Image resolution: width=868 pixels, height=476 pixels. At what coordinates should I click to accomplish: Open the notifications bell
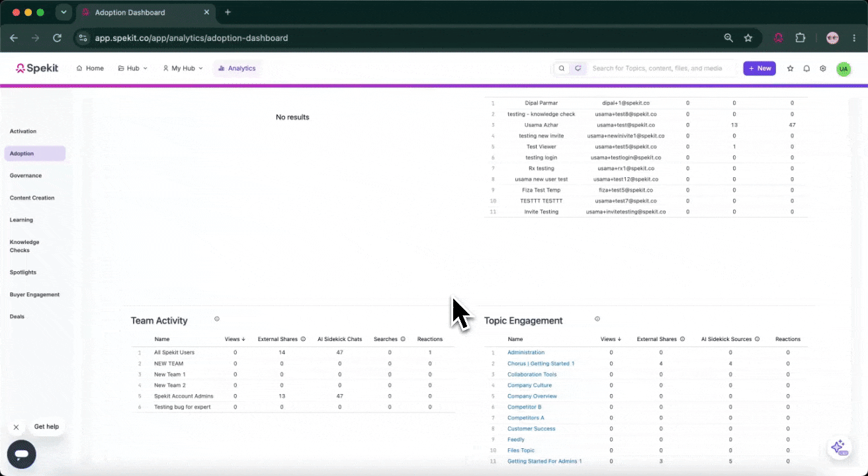point(806,68)
